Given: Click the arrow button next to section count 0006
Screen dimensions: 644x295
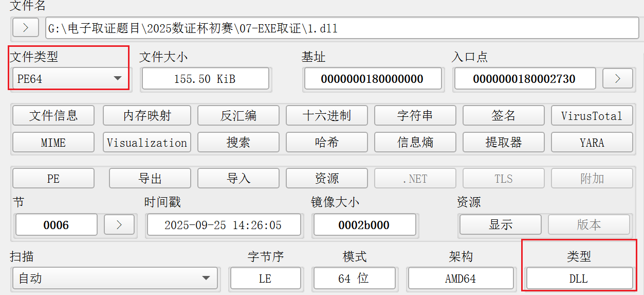Looking at the screenshot, I should (x=119, y=225).
